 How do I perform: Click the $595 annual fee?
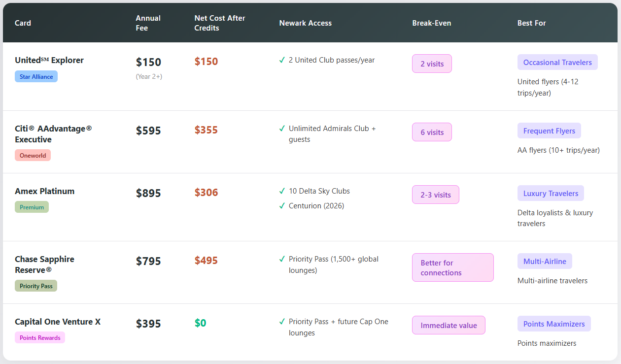click(x=148, y=131)
